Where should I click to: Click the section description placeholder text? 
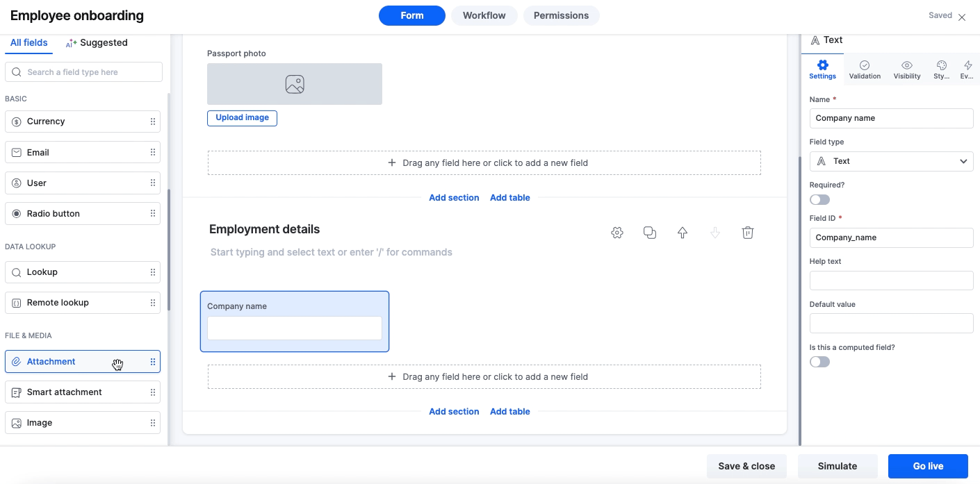(x=332, y=252)
